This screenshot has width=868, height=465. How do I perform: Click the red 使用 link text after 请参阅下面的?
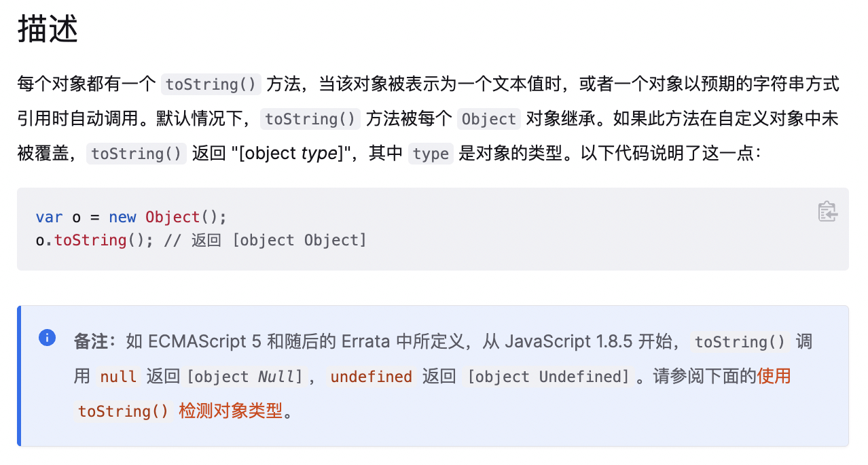[x=774, y=376]
